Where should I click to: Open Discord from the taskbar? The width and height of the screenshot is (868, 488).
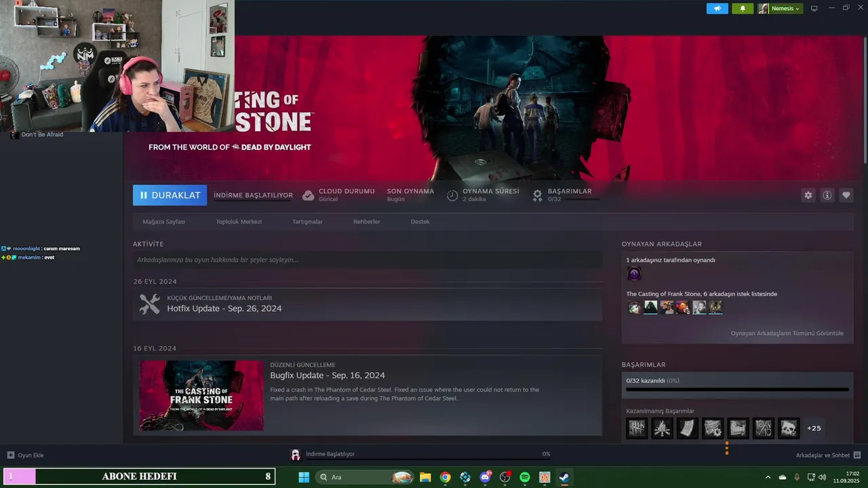pos(485,477)
